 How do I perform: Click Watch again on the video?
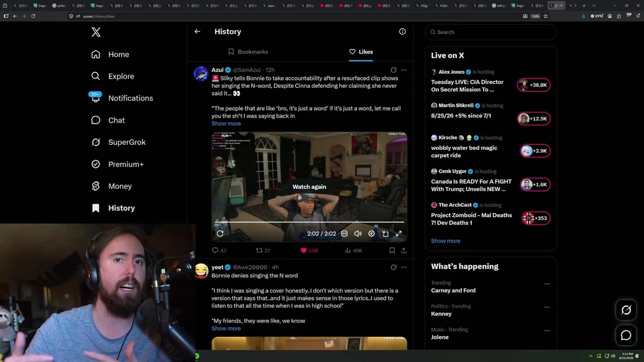[309, 187]
